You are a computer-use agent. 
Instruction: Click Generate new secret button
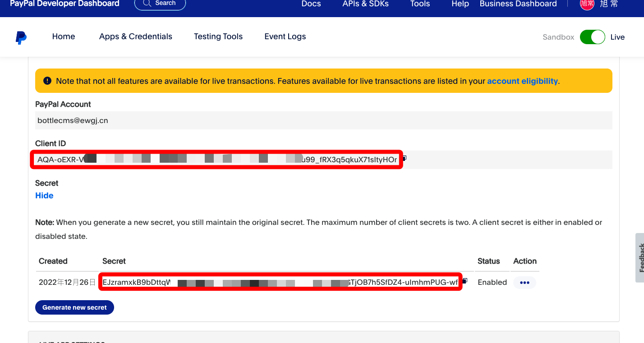[74, 307]
